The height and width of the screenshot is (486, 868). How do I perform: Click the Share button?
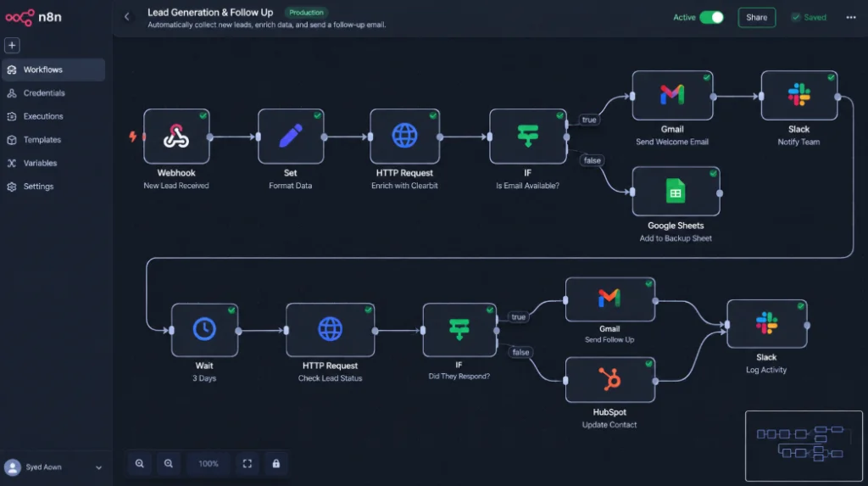pyautogui.click(x=757, y=18)
